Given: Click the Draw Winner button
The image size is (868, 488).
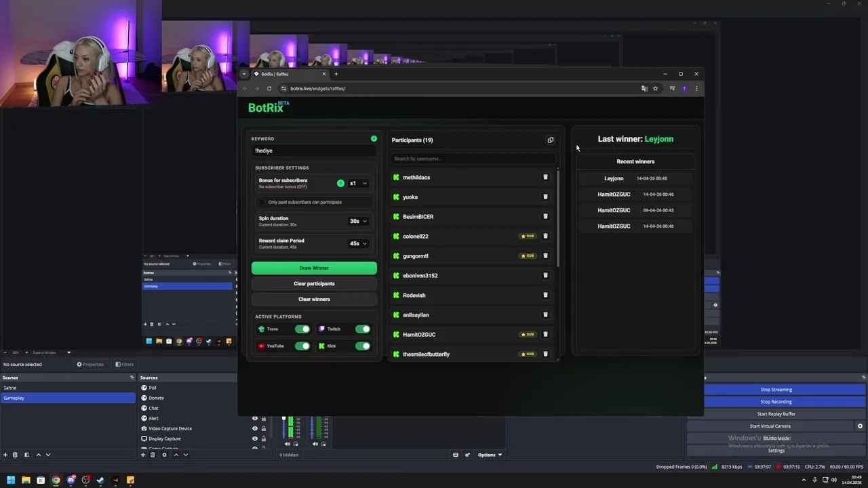Looking at the screenshot, I should (314, 268).
